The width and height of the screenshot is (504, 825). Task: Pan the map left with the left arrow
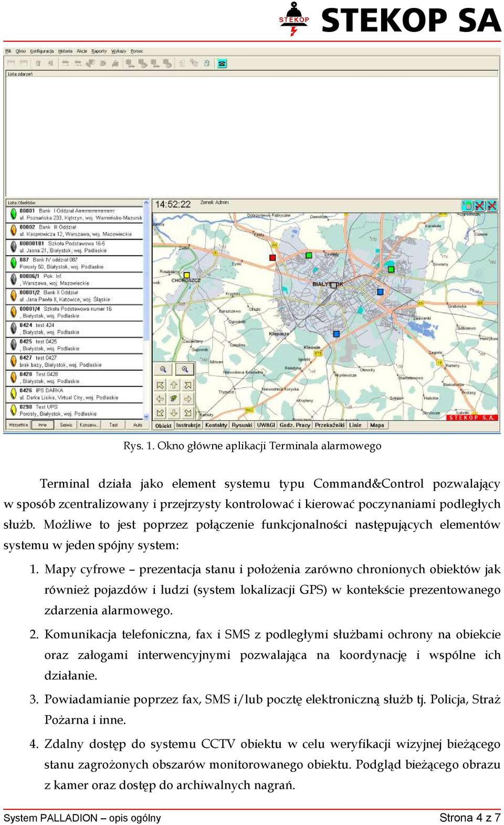(161, 399)
